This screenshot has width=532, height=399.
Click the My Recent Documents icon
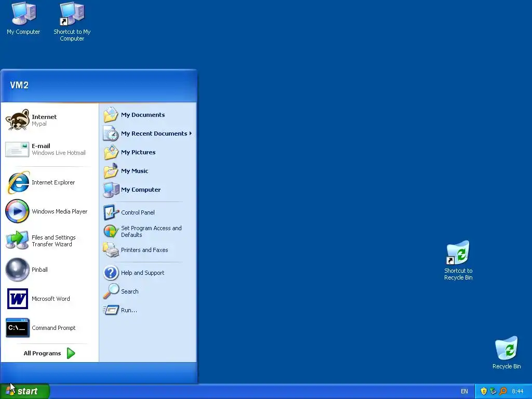[111, 134]
